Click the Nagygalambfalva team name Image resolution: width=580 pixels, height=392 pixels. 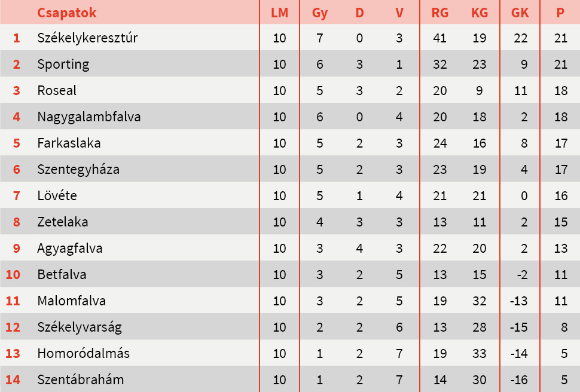88,117
